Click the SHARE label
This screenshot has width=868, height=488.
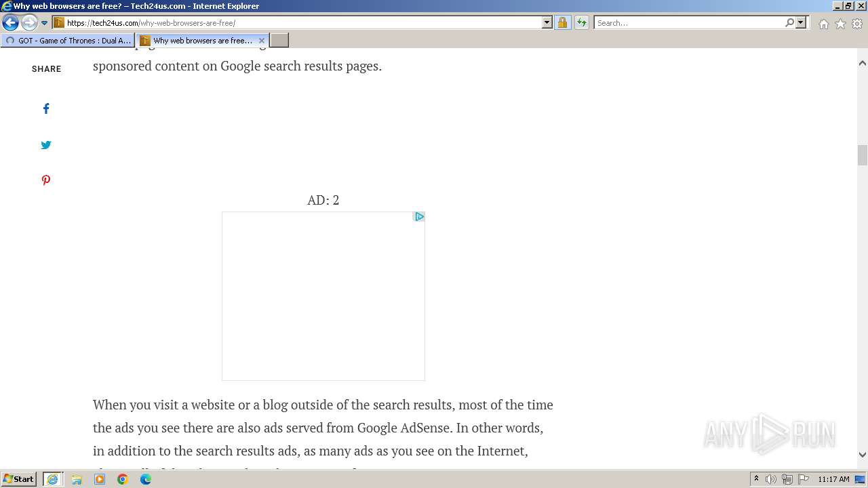47,69
